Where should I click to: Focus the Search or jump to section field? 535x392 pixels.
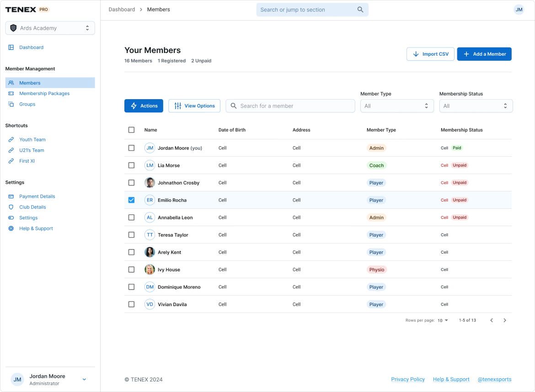click(x=312, y=10)
